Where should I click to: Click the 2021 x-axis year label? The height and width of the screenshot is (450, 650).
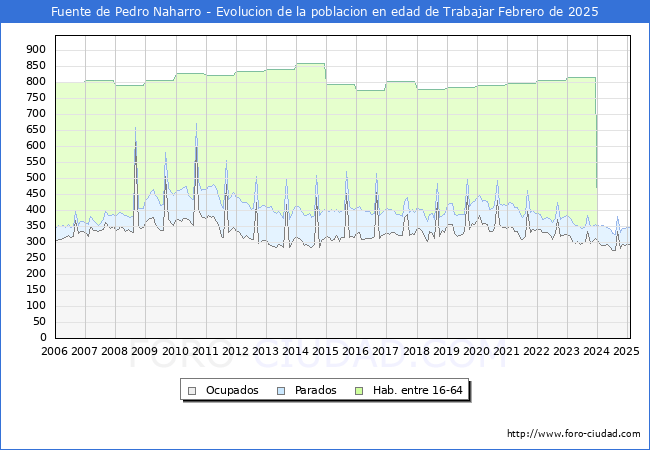[506, 351]
